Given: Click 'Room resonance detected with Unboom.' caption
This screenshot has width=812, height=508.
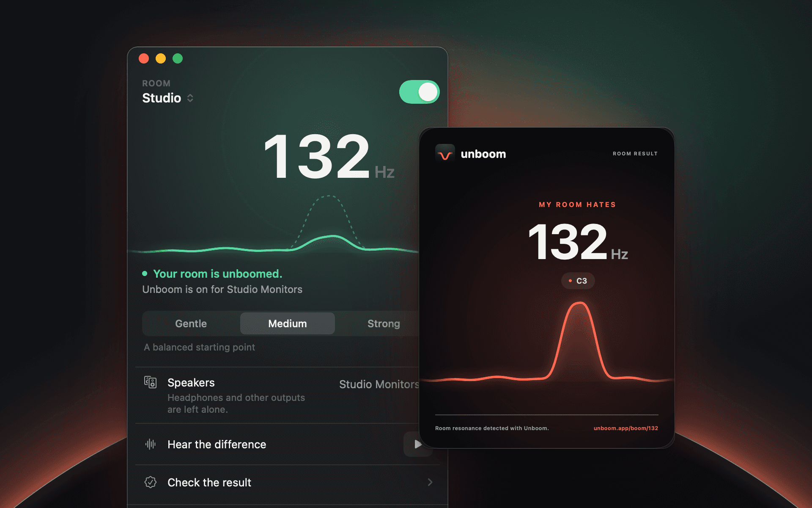Looking at the screenshot, I should tap(492, 428).
